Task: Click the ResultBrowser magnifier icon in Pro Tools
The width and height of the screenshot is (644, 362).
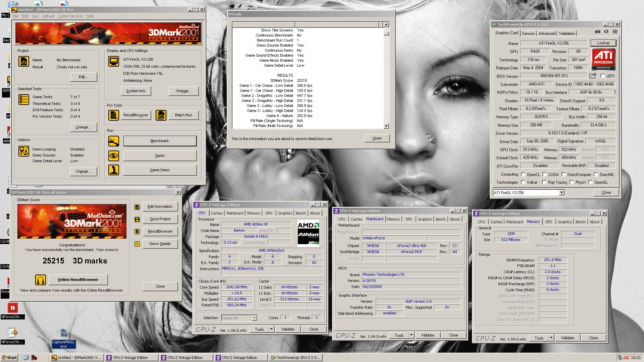Action: point(114,115)
